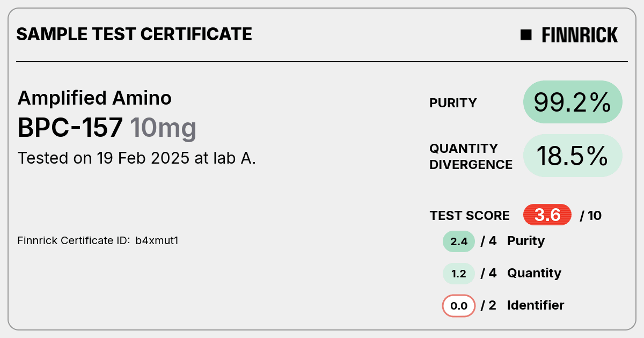Click the PURITY label
Viewport: 644px width, 338px height.
coord(453,103)
